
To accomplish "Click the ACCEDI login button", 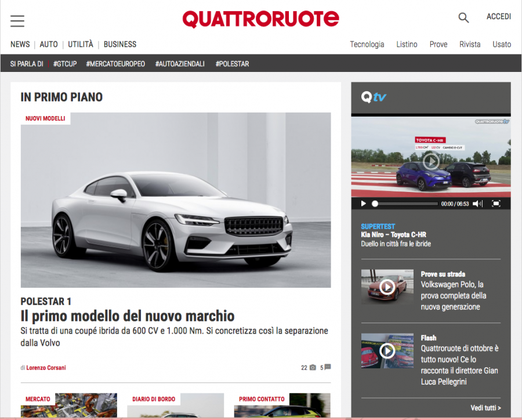I will click(x=498, y=17).
